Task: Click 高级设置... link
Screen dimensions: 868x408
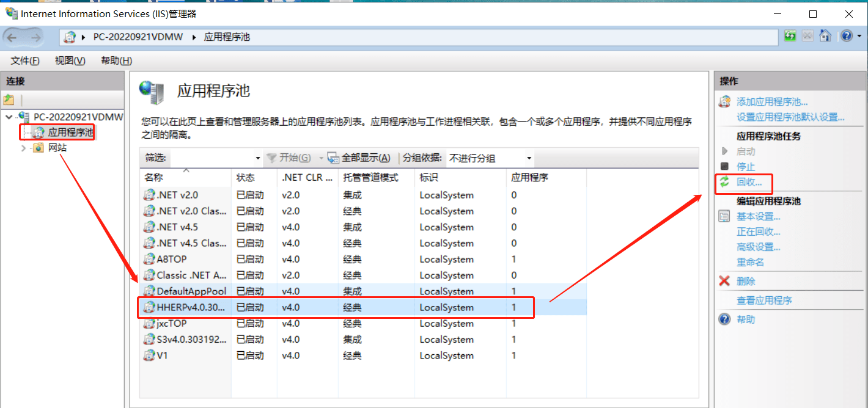Action: click(759, 247)
